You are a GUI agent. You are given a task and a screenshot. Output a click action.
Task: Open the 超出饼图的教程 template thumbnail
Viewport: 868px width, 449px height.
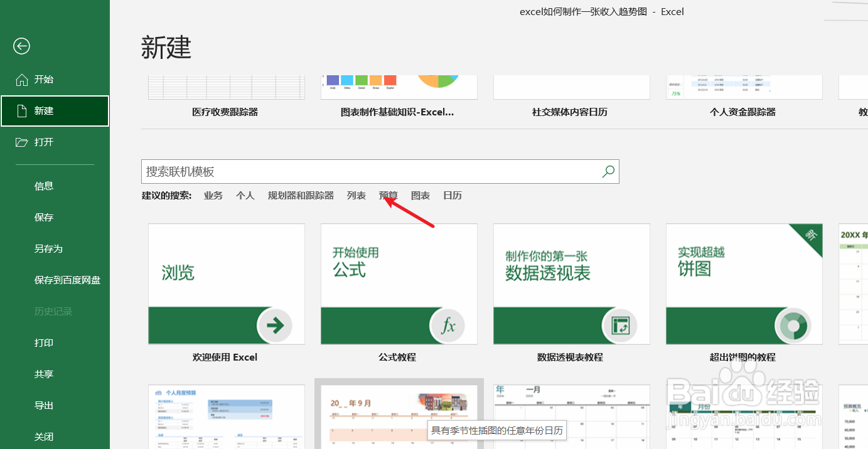point(744,284)
